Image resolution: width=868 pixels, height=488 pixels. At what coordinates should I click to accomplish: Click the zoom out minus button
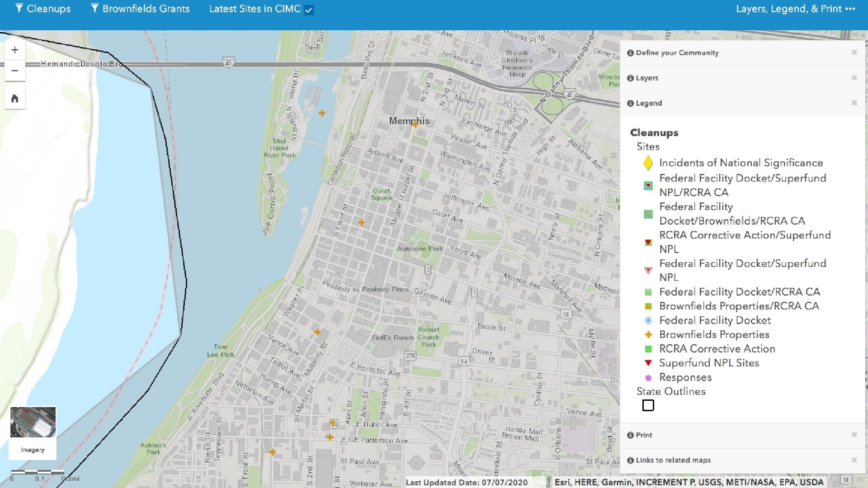pyautogui.click(x=14, y=71)
